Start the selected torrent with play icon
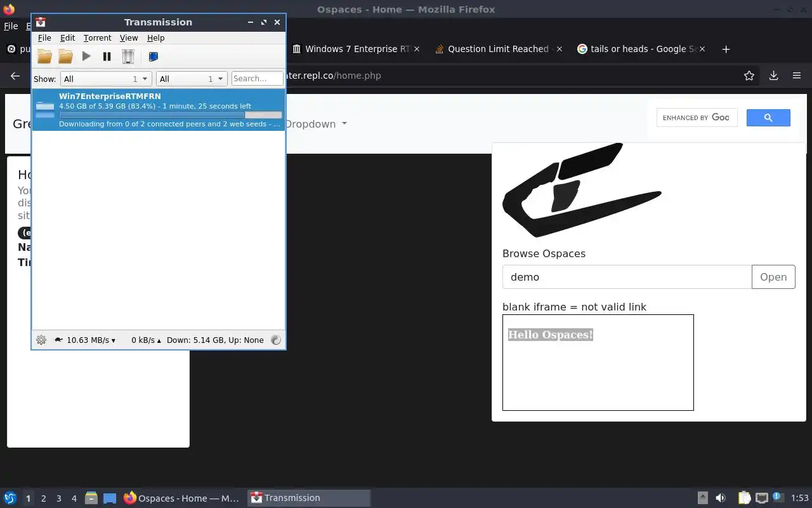812x508 pixels. tap(86, 57)
